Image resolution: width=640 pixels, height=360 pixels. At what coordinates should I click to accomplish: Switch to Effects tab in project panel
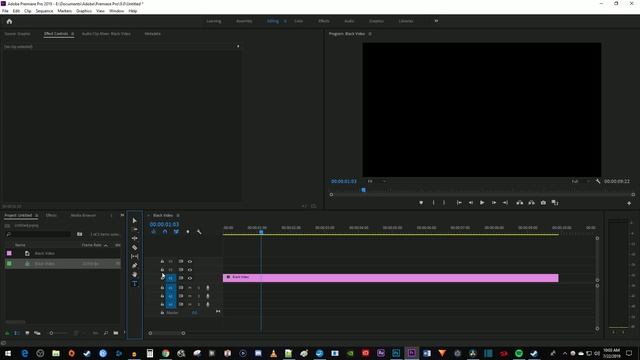[x=51, y=216]
